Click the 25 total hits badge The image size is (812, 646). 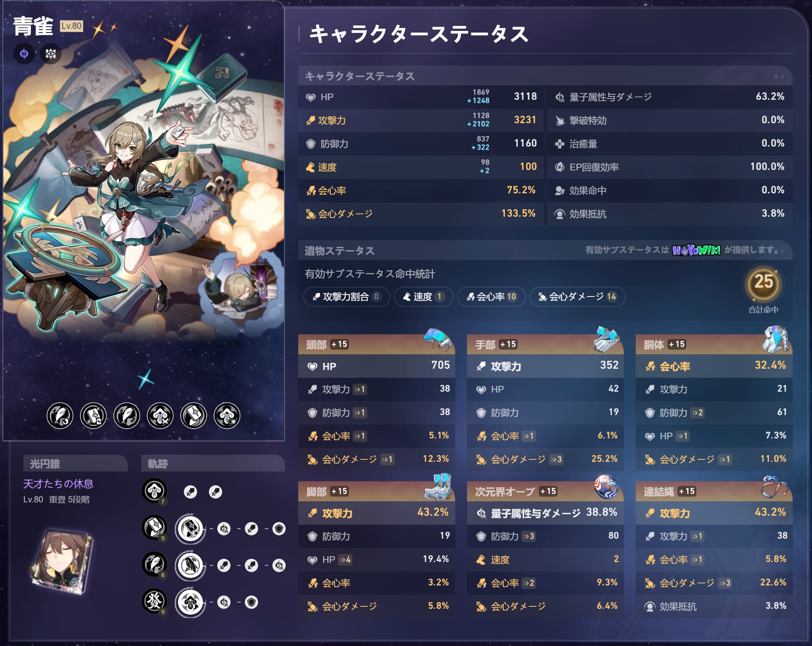click(x=763, y=284)
